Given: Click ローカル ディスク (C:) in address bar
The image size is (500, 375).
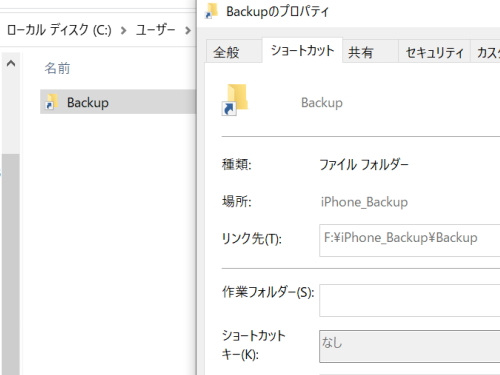Looking at the screenshot, I should click(59, 30).
